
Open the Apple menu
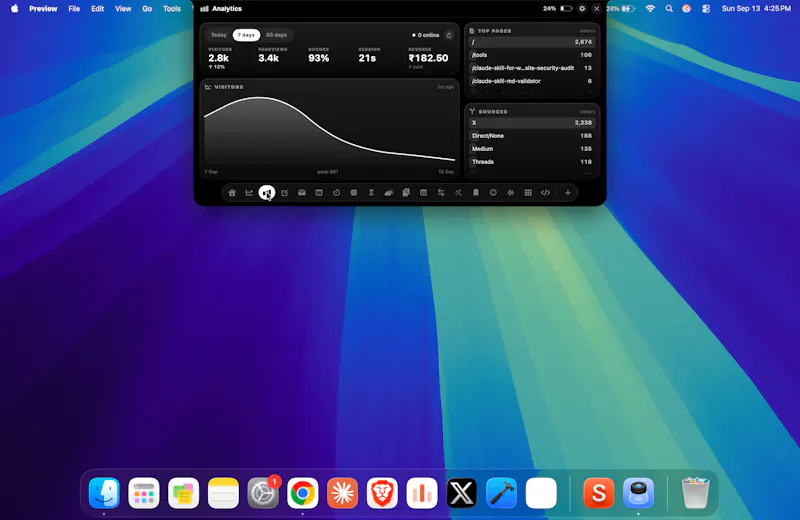click(15, 9)
